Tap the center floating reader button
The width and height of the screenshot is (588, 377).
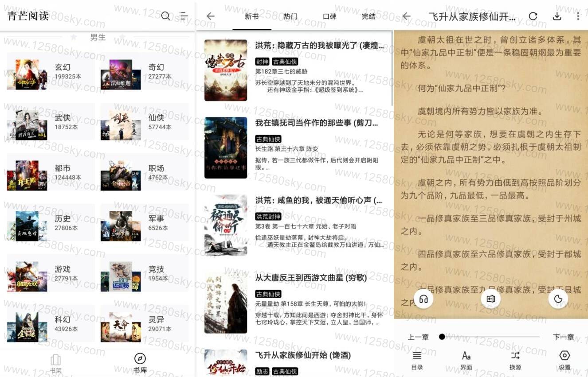coord(490,299)
